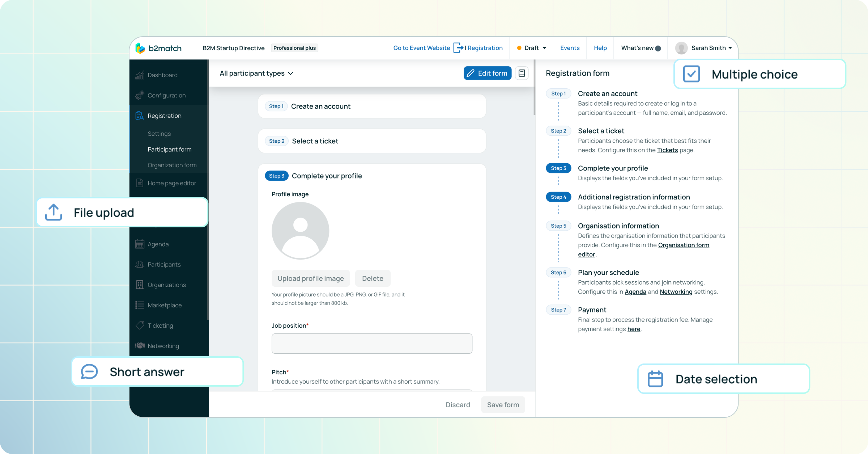Viewport: 868px width, 454px height.
Task: Click the Agenda calendar icon
Action: pos(140,244)
